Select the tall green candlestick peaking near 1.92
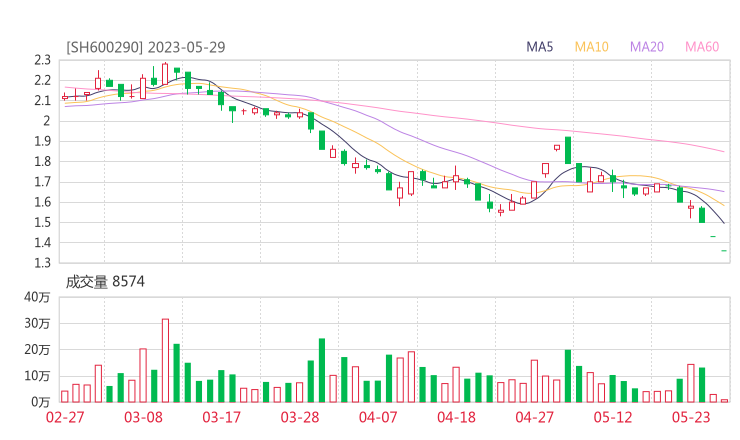740x440 pixels. 568,150
